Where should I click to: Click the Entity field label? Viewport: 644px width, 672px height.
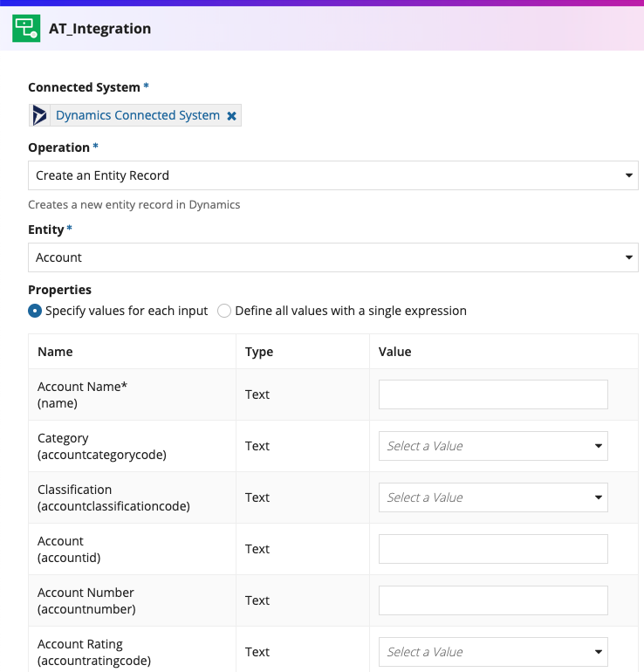[x=46, y=230]
